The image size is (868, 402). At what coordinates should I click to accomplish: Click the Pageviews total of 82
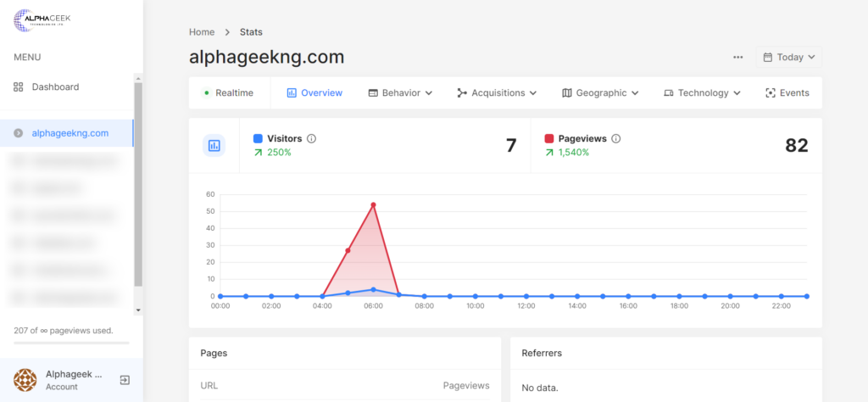click(x=797, y=146)
